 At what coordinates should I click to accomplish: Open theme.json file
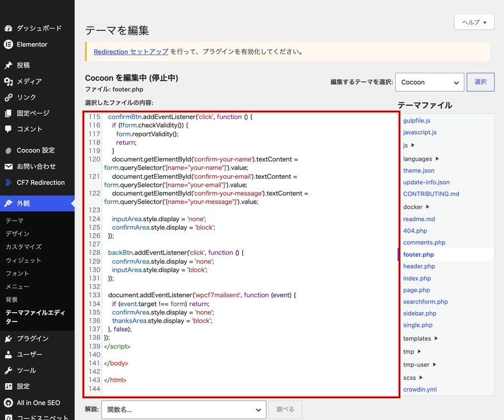pos(419,170)
